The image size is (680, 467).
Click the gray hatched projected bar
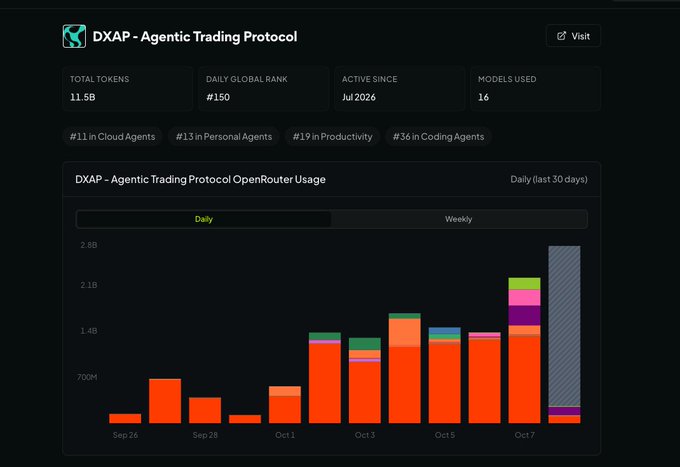[x=564, y=326]
